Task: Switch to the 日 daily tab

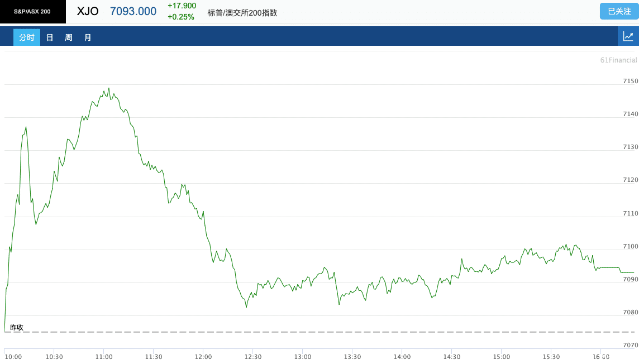Action: pyautogui.click(x=50, y=37)
